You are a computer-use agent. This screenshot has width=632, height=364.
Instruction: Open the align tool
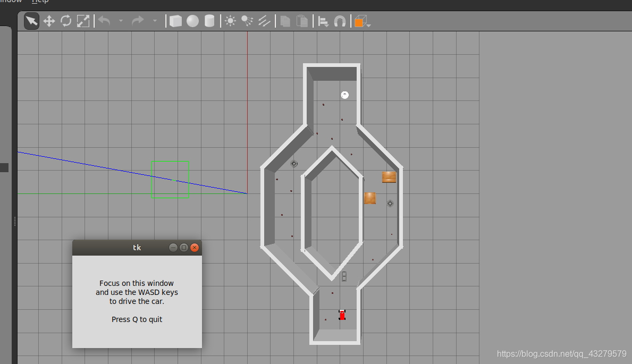[323, 21]
